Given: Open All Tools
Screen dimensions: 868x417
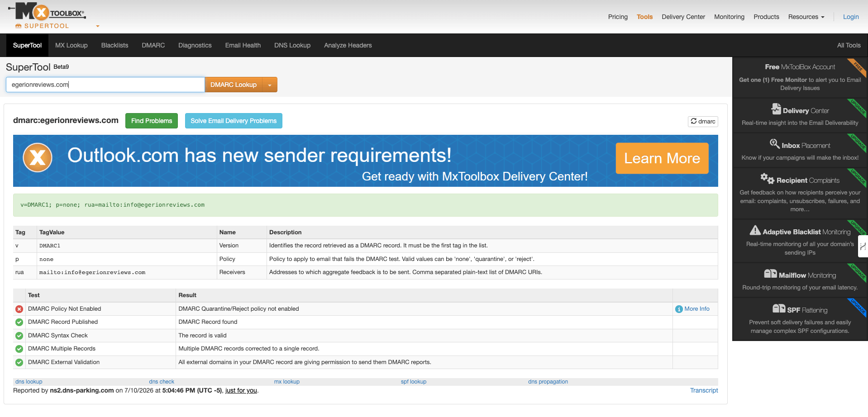Looking at the screenshot, I should point(849,45).
